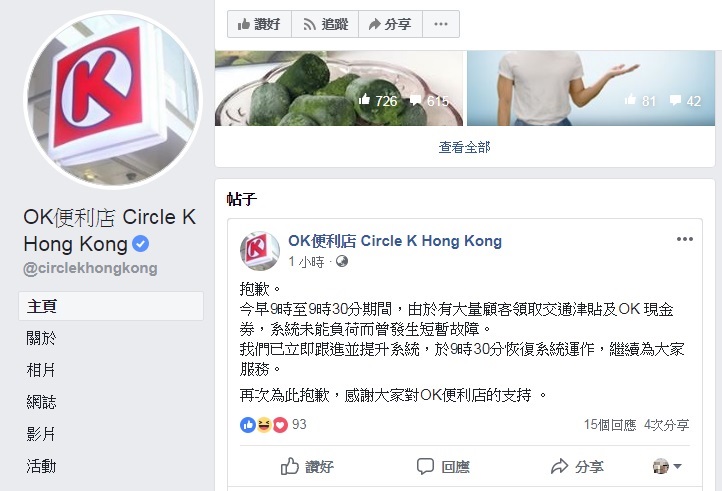The width and height of the screenshot is (722, 491).
Task: View the post's reaction emoji icons
Action: coord(264,425)
